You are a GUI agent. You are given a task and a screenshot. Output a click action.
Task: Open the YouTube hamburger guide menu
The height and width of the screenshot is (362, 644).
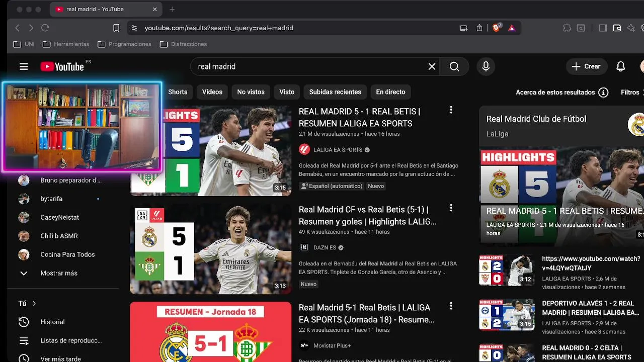24,66
